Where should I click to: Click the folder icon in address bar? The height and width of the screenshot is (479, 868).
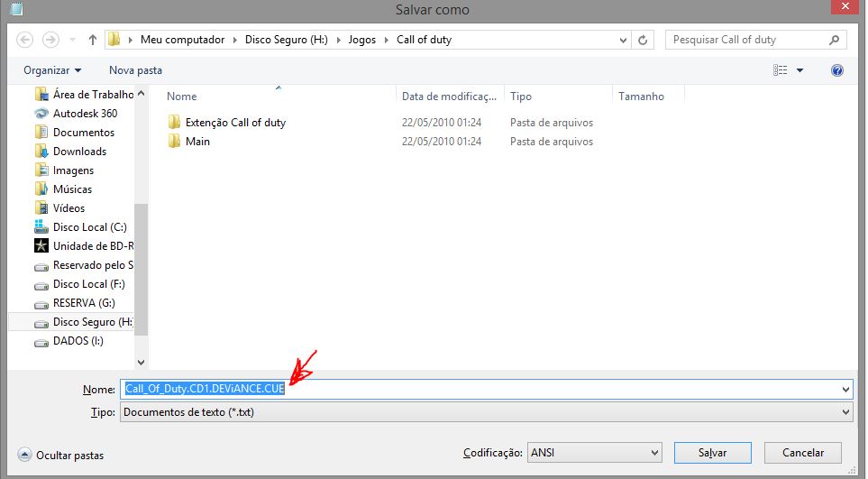pos(114,40)
